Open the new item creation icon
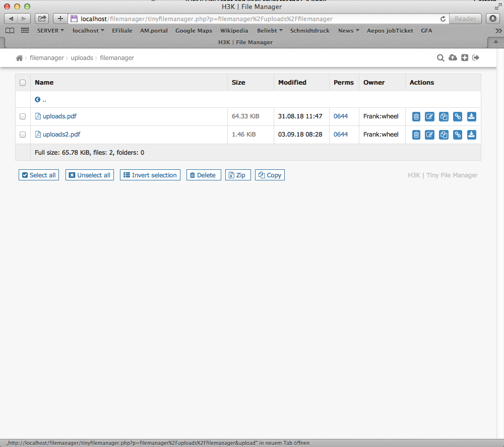This screenshot has width=504, height=447. pos(464,57)
